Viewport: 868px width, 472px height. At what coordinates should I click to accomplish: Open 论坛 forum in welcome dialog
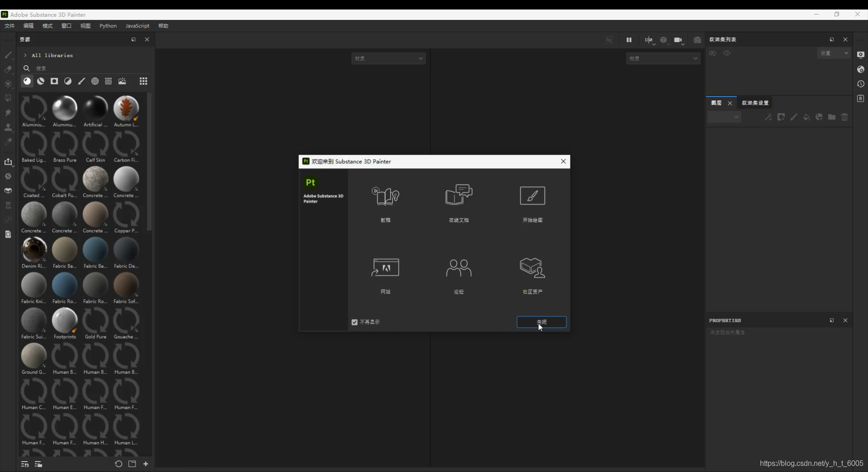click(459, 276)
